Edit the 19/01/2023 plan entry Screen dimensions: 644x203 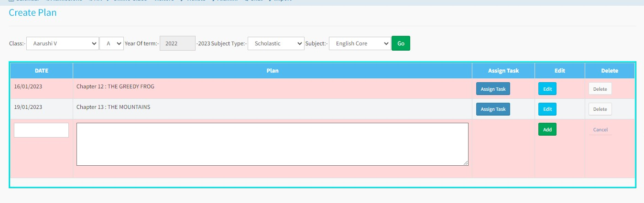point(547,109)
